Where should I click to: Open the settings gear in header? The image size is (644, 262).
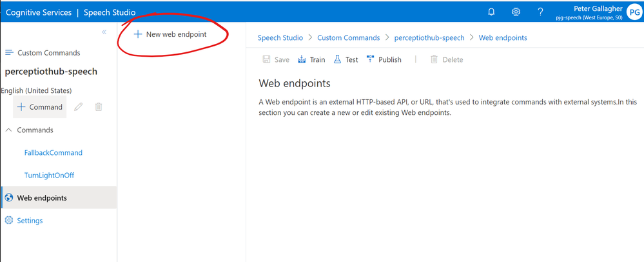516,12
